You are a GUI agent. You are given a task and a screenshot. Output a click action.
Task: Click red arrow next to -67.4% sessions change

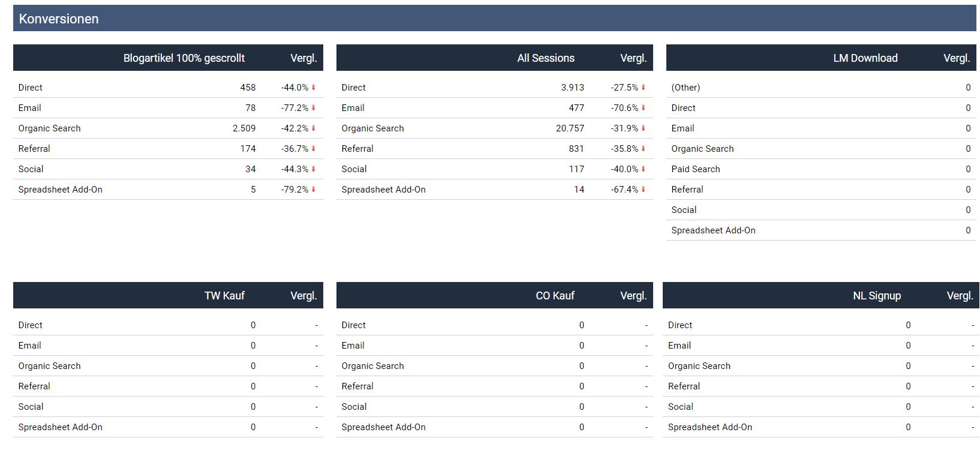(x=643, y=190)
